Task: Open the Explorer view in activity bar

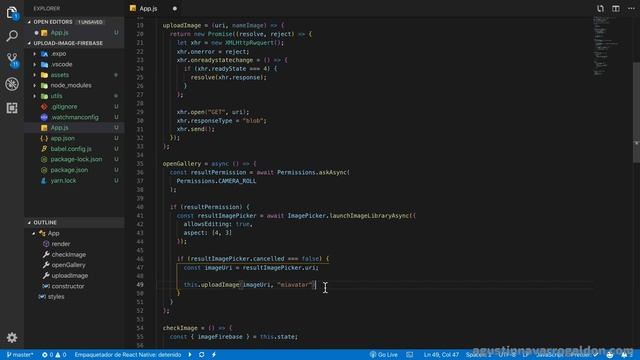Action: tap(12, 13)
